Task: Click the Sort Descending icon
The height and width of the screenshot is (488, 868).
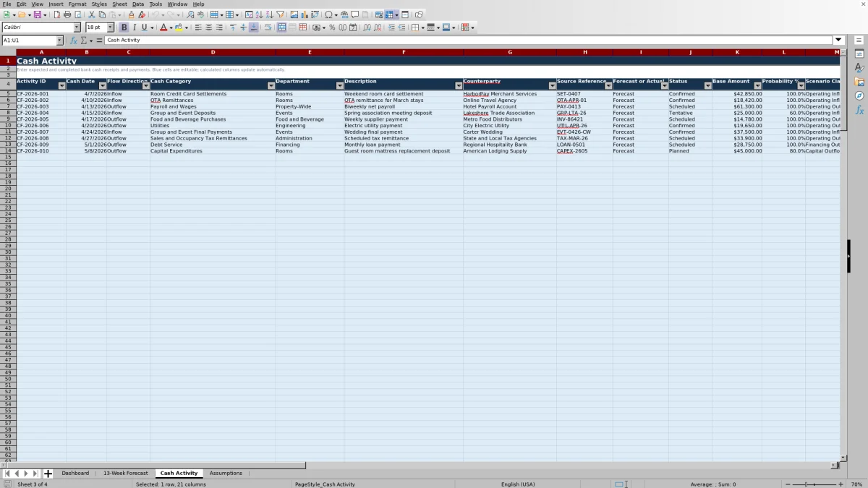Action: (269, 14)
